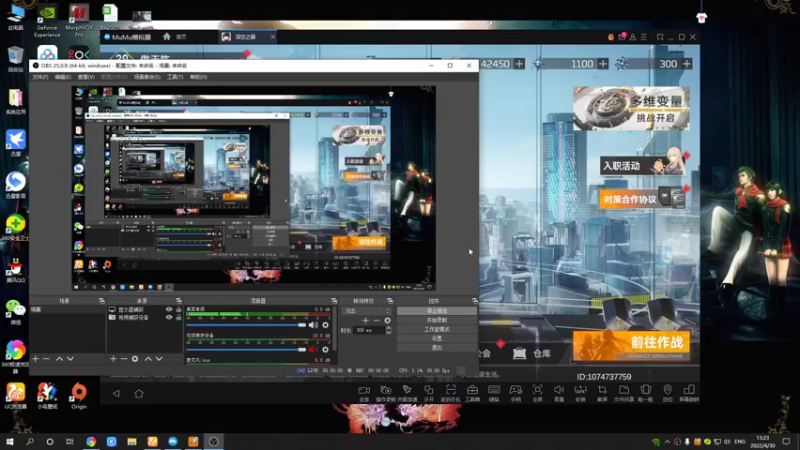800x450 pixels.
Task: Add a new scene in OBS scenes panel
Action: tap(35, 359)
